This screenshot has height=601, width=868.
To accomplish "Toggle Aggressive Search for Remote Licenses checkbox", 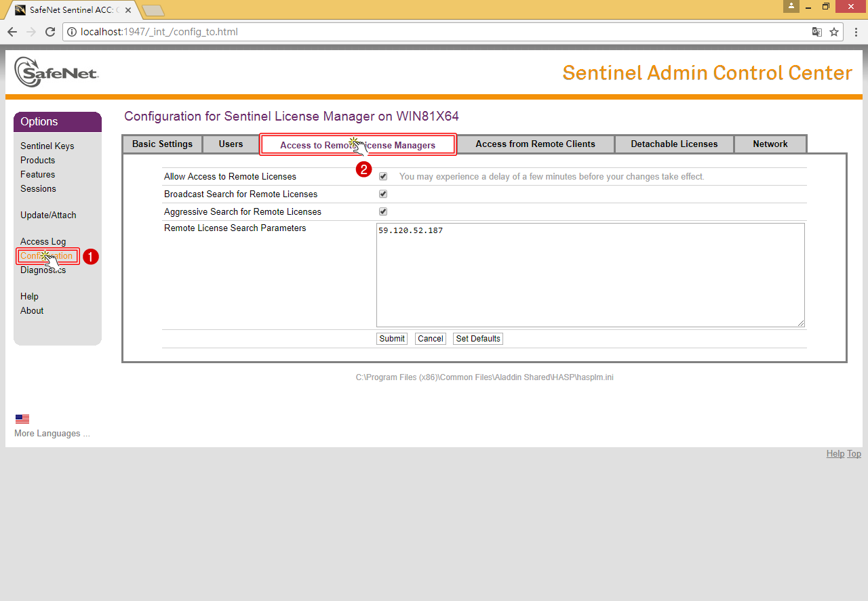I will tap(383, 211).
